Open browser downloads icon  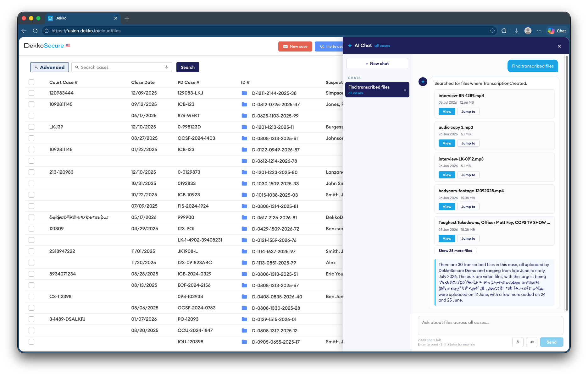(x=516, y=31)
